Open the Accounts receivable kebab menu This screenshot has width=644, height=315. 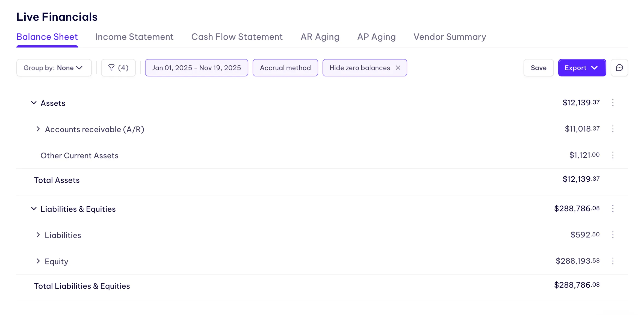pos(613,129)
